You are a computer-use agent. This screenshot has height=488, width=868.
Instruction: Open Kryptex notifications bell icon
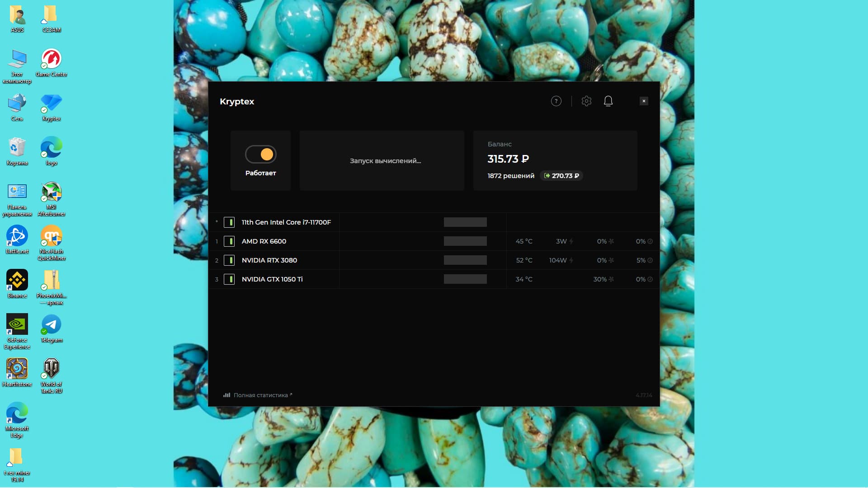coord(608,101)
